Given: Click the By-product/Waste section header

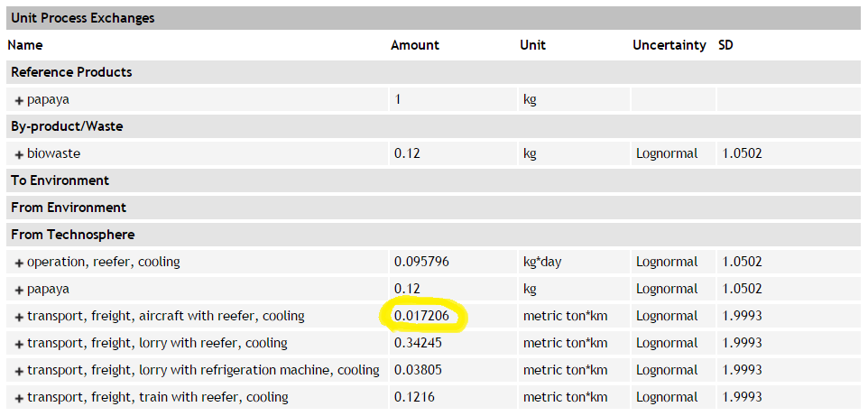Looking at the screenshot, I should point(67,126).
